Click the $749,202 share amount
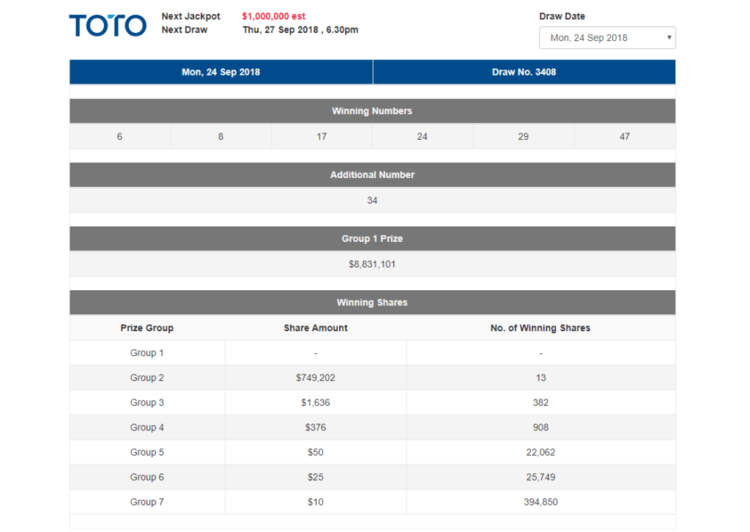This screenshot has width=750, height=532. pos(316,378)
